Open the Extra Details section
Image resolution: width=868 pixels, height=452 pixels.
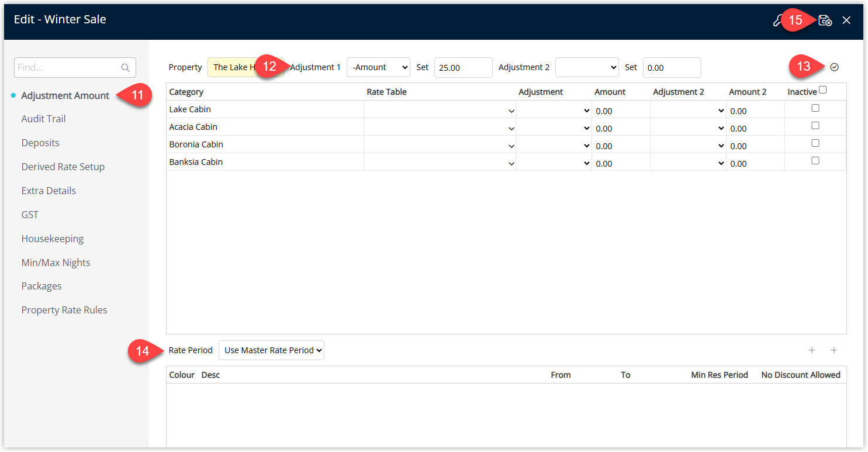tap(49, 191)
